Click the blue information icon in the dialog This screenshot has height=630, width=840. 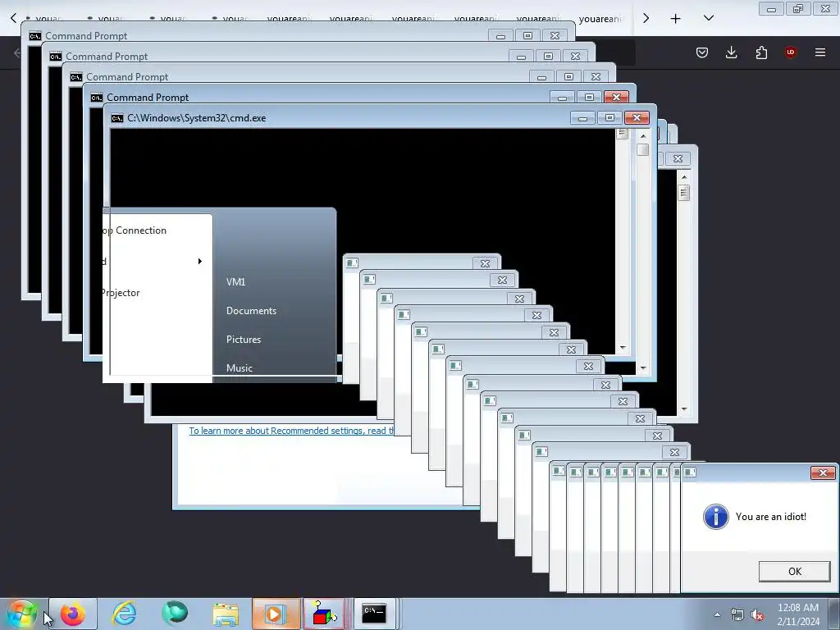tap(715, 517)
